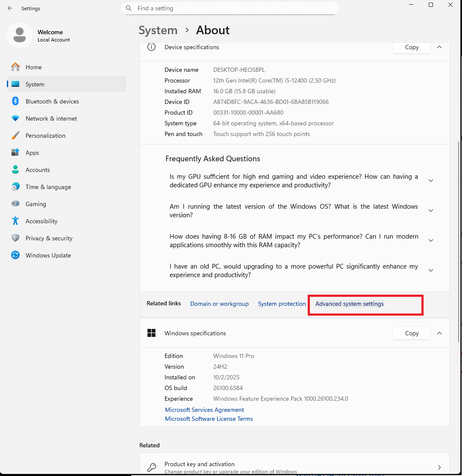Collapse the Device specifications section

[439, 47]
